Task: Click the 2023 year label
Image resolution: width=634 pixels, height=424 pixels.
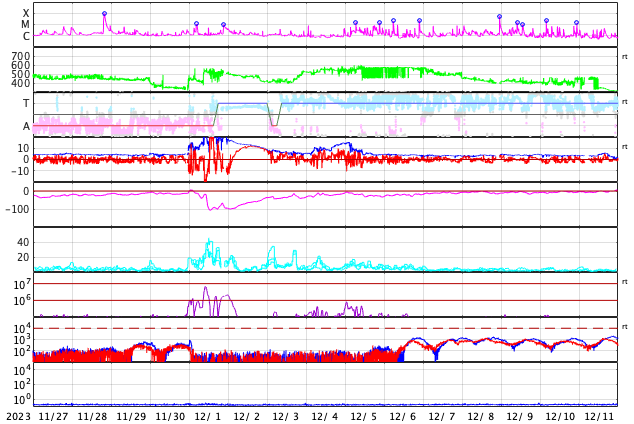Action: tap(19, 417)
